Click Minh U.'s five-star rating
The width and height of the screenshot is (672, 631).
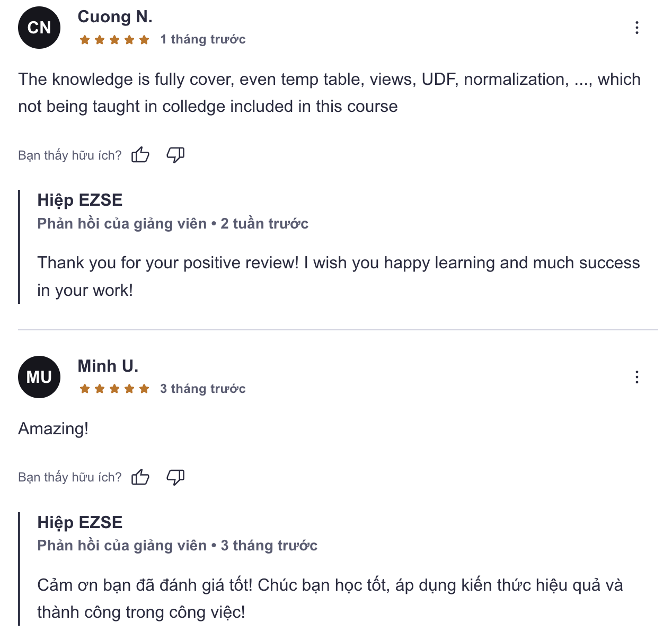tap(114, 389)
